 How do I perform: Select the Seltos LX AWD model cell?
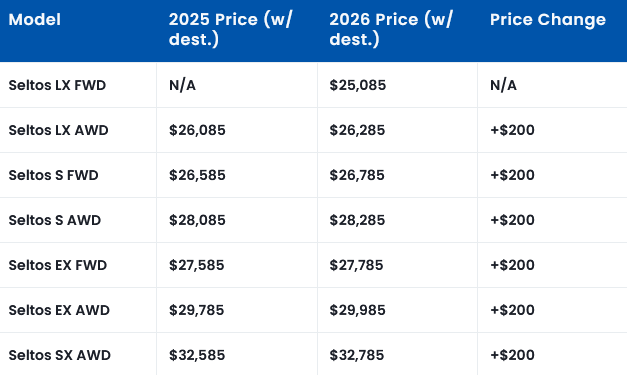[58, 130]
